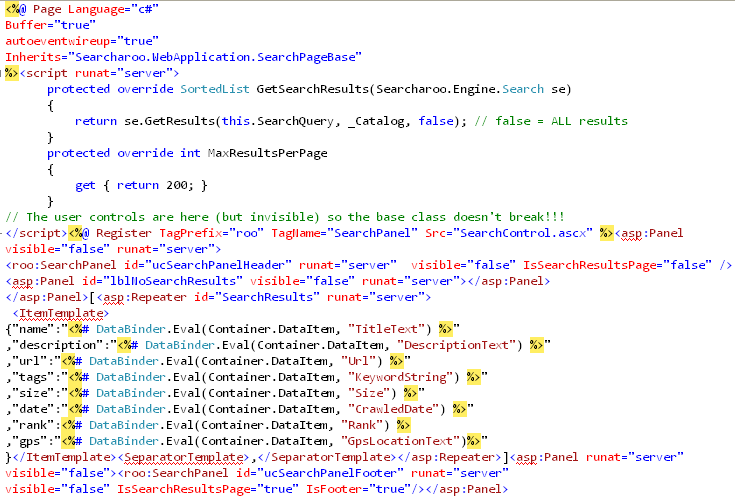Click the Src="SearchControl.ascx" attribute

click(x=509, y=233)
